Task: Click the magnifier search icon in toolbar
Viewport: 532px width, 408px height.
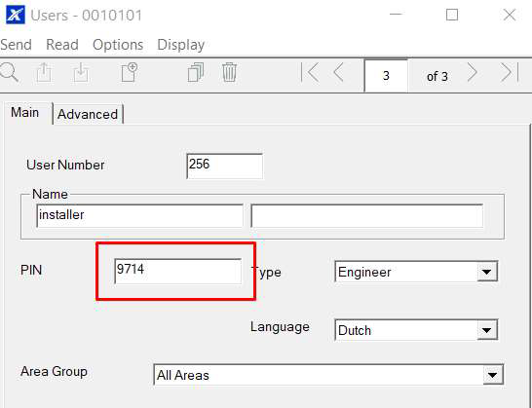Action: (9, 72)
